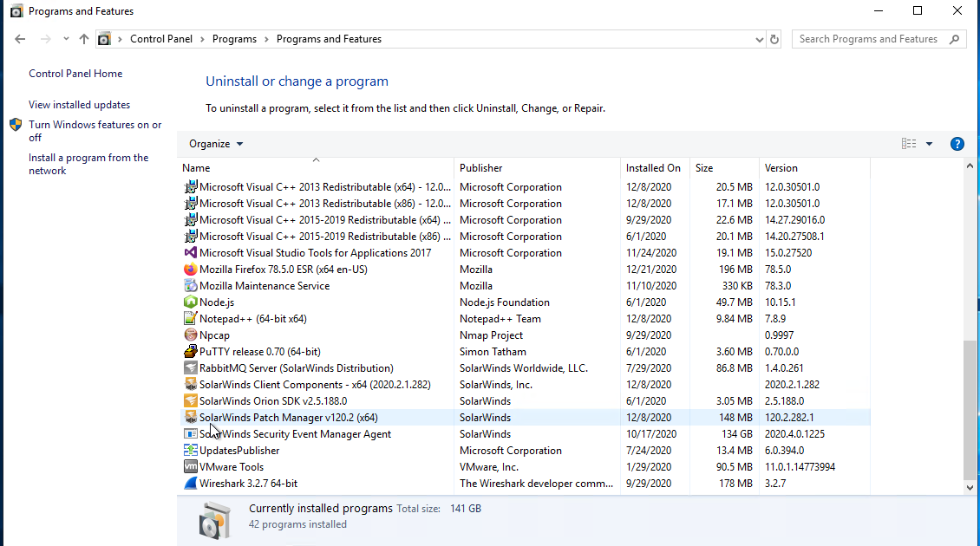Select the Npcap entry name

tap(214, 335)
